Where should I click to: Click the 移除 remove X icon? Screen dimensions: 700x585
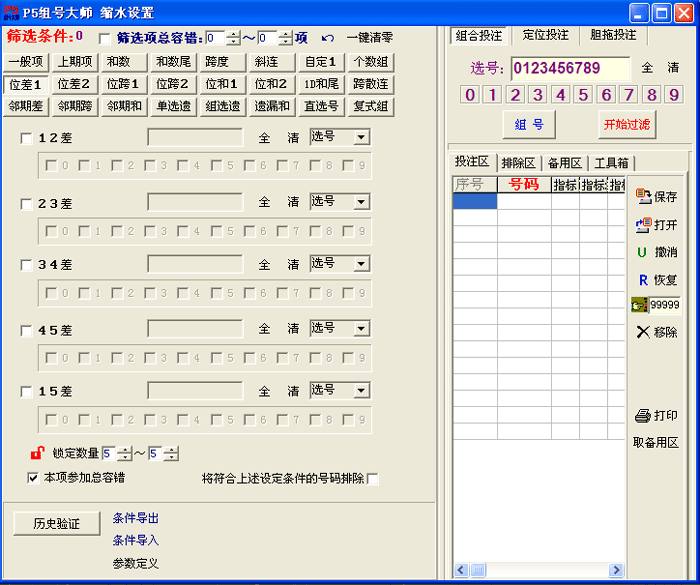pos(642,331)
